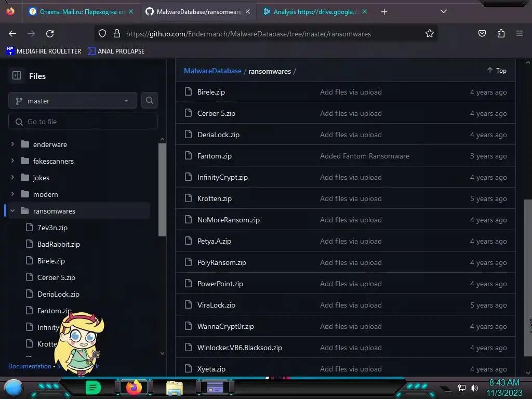Open Birele.zip in the file list
The image size is (532, 399).
(x=211, y=92)
